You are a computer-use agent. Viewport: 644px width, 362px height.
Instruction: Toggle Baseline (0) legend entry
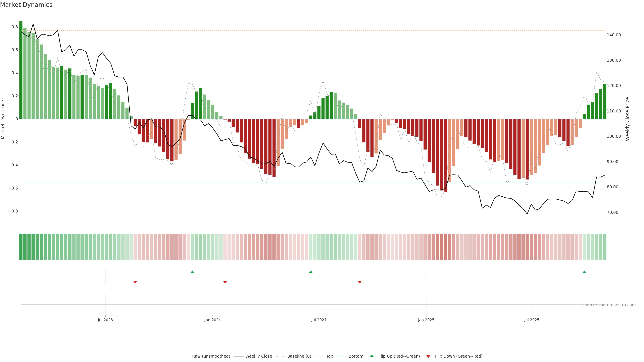(299, 356)
